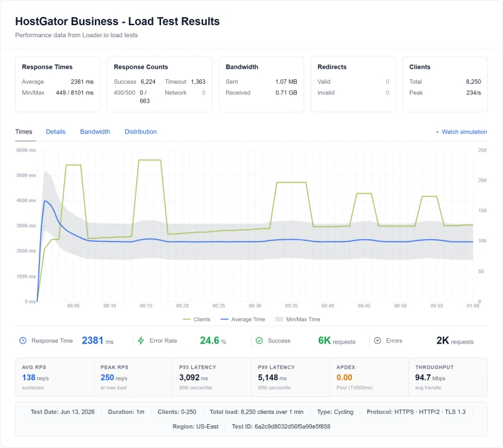This screenshot has width=503, height=448.
Task: Click the Type: Cycling entry
Action: point(335,412)
